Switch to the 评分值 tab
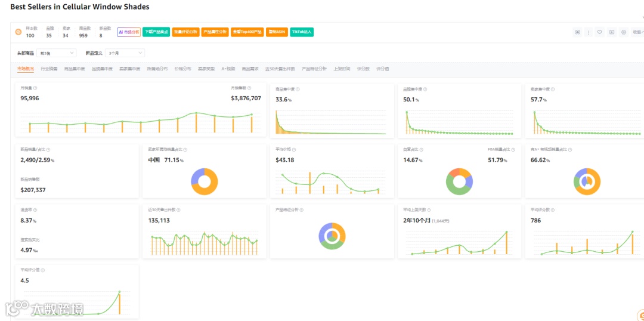The image size is (644, 321). pyautogui.click(x=382, y=69)
